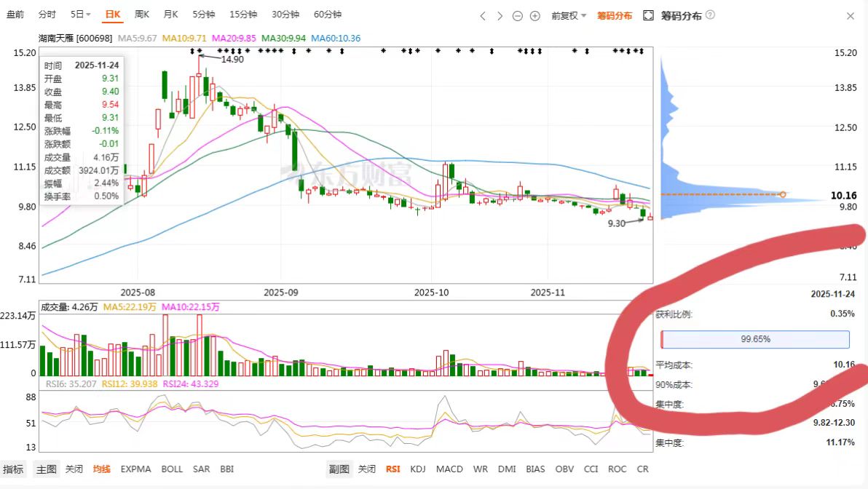The image size is (868, 489).
Task: Click the fullscreen expand icon
Action: [x=648, y=15]
